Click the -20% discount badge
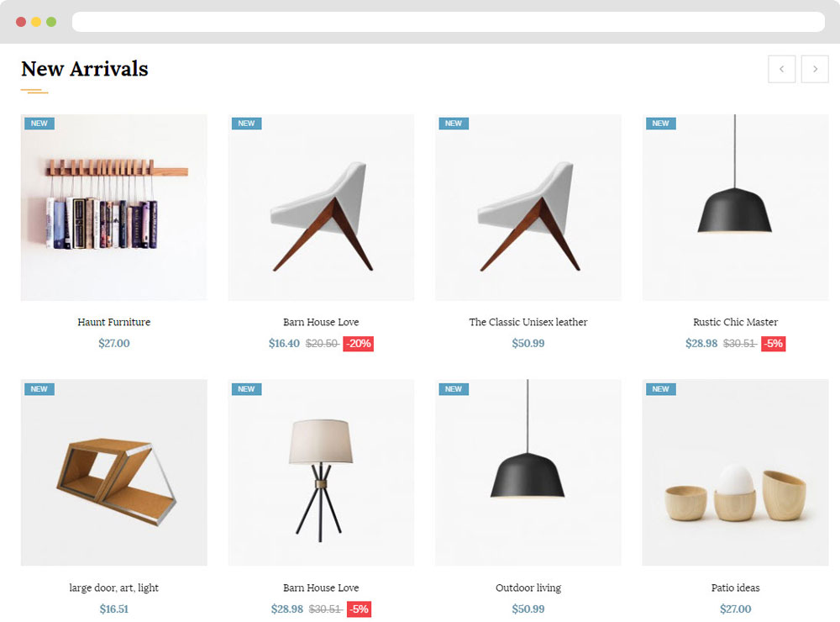840x622 pixels. [x=359, y=343]
